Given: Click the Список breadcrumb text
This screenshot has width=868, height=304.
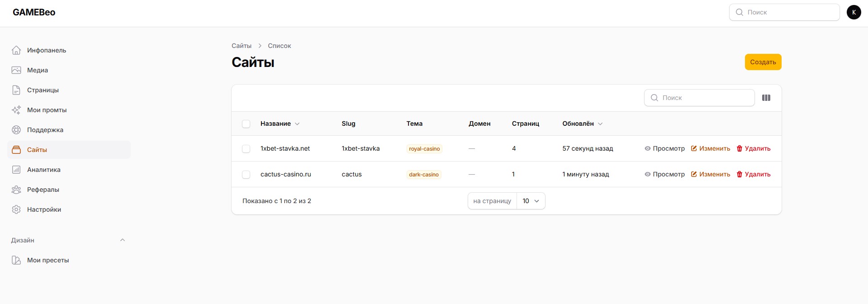Looking at the screenshot, I should [280, 46].
